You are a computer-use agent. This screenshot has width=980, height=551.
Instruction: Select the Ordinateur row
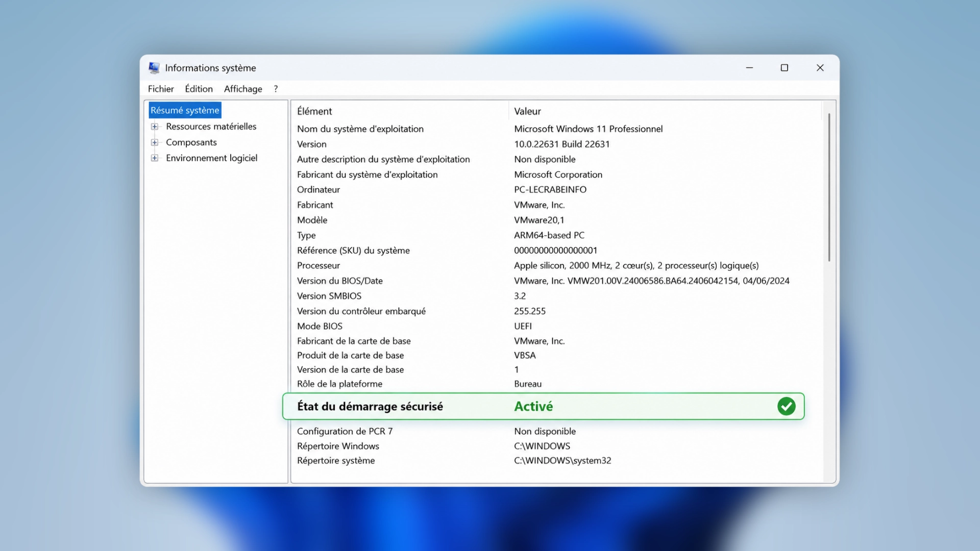(x=318, y=190)
